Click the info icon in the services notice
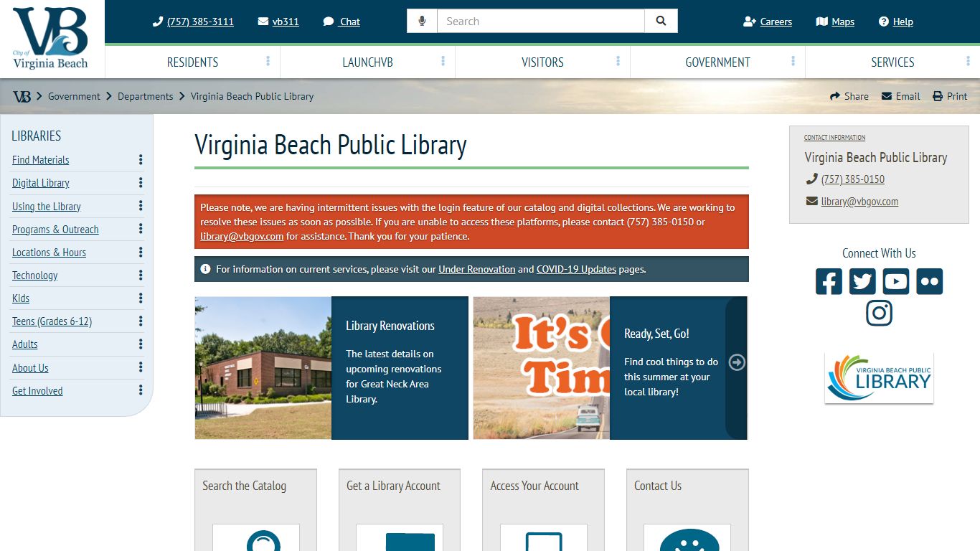 click(205, 269)
